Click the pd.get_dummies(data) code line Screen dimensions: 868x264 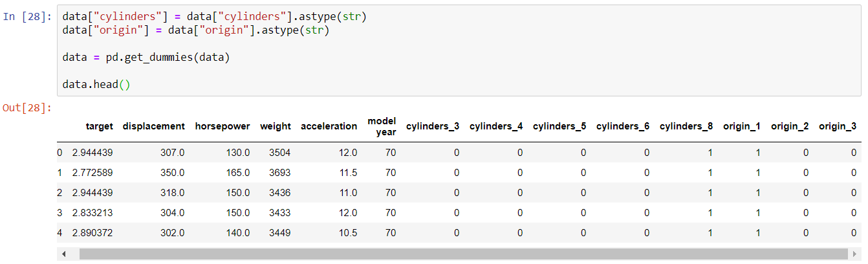pos(146,58)
